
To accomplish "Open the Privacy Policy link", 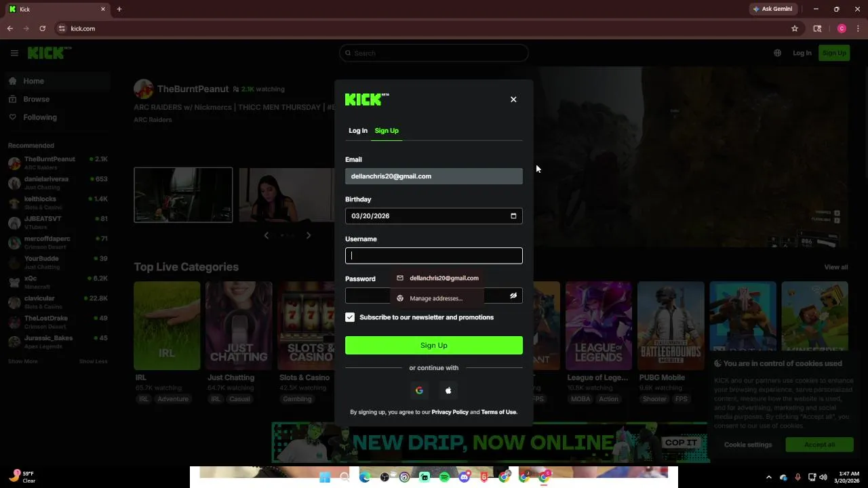I will click(x=450, y=412).
